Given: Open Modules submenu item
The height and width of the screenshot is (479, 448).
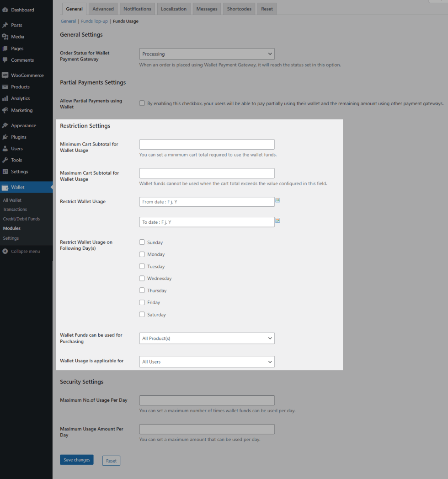Looking at the screenshot, I should [x=11, y=228].
